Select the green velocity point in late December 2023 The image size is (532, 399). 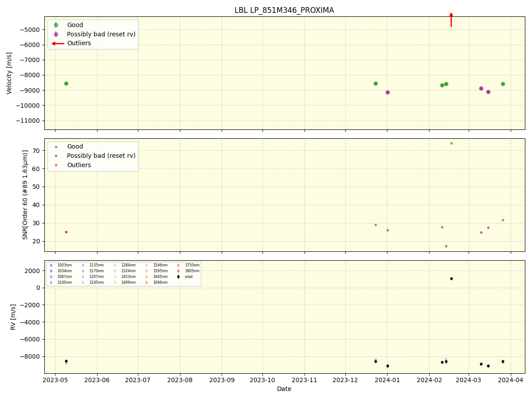[x=376, y=83]
